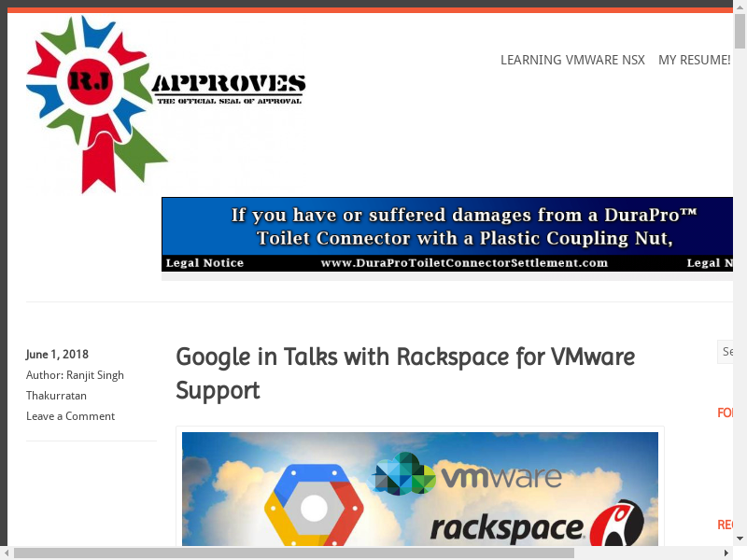Click the RJ Approves seal logo
The width and height of the screenshot is (747, 560).
click(166, 105)
